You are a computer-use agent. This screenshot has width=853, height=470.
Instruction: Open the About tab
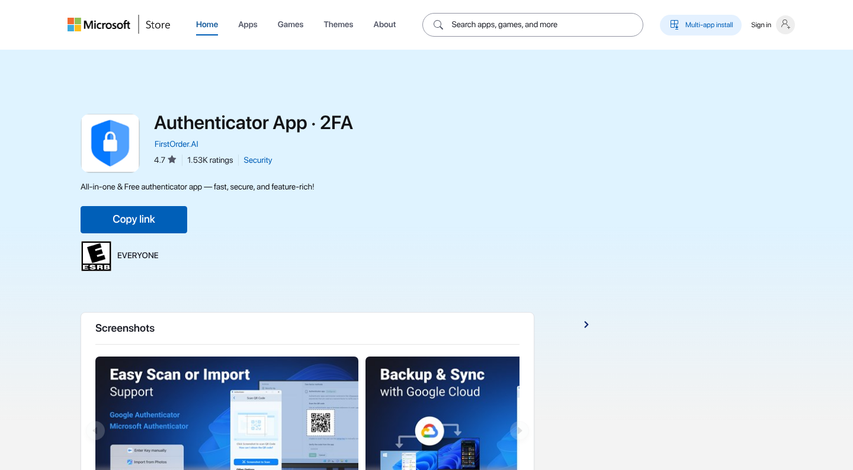click(x=384, y=24)
